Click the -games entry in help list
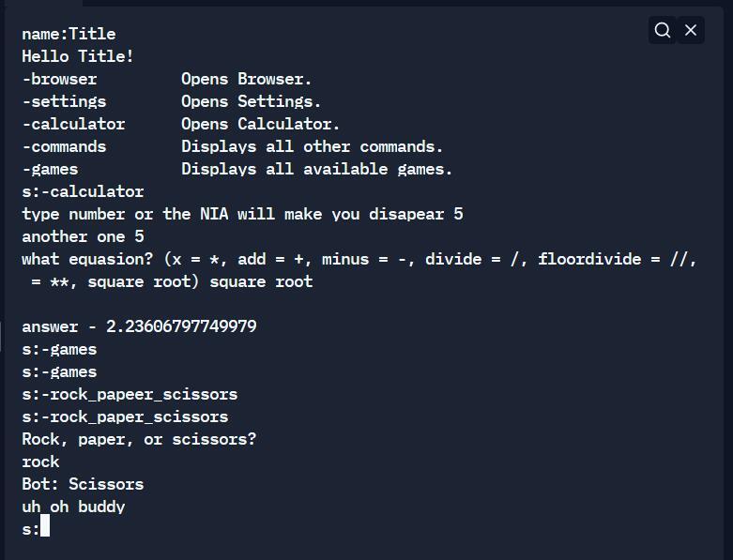Screen dimensions: 733x560 [x=51, y=169]
